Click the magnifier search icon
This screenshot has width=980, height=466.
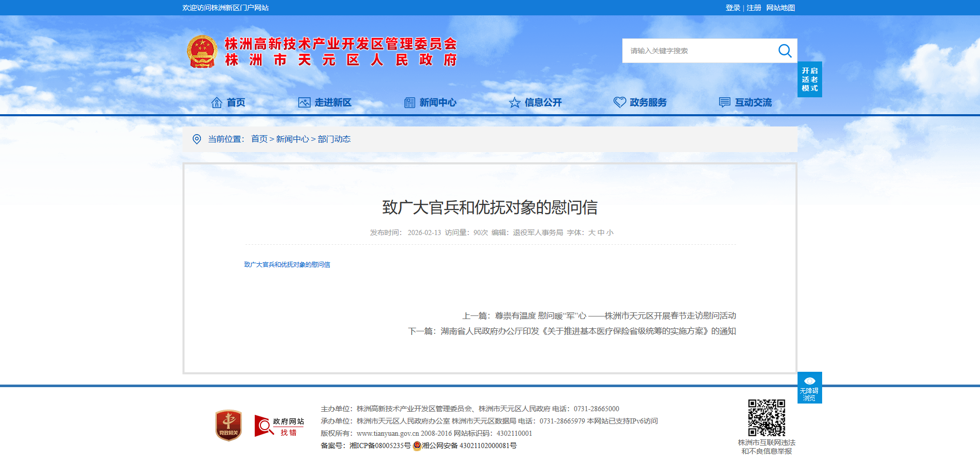pos(784,51)
